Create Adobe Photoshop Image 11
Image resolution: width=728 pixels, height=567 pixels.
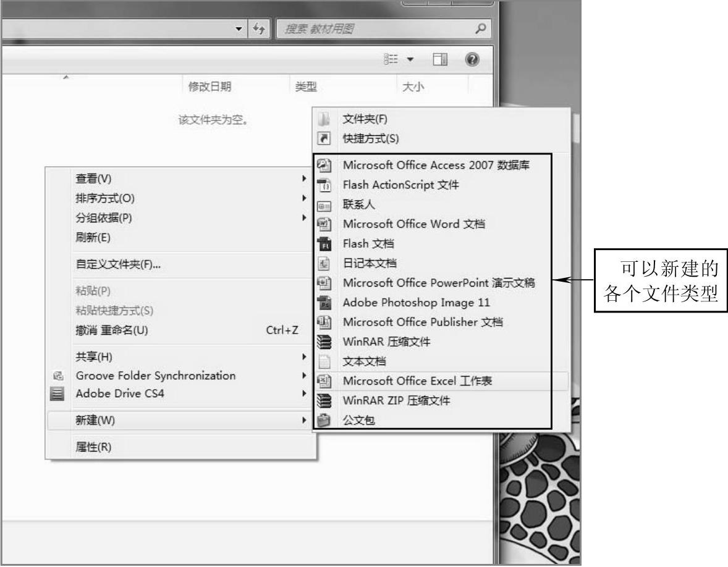coord(441,303)
